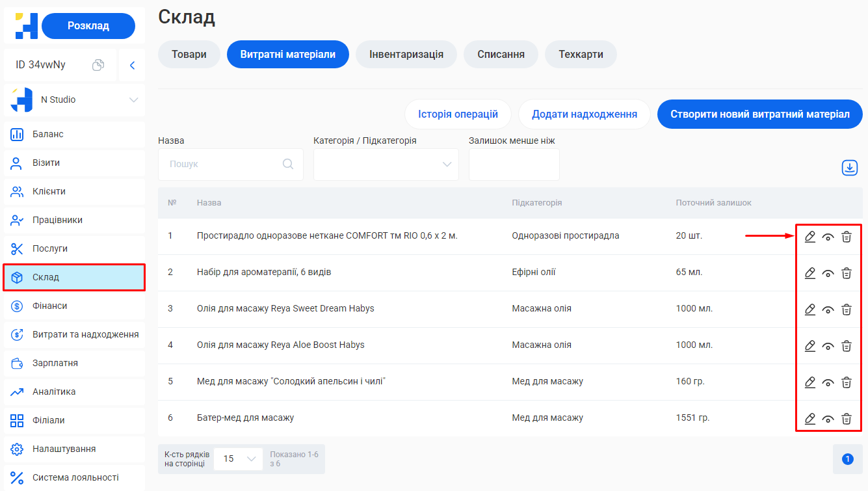Collapse the sidebar with the left chevron

point(132,65)
